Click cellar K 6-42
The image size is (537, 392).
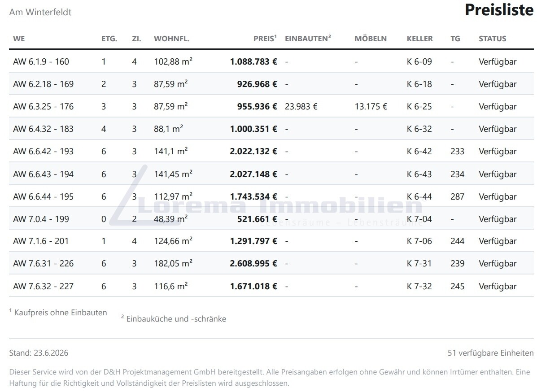(419, 151)
